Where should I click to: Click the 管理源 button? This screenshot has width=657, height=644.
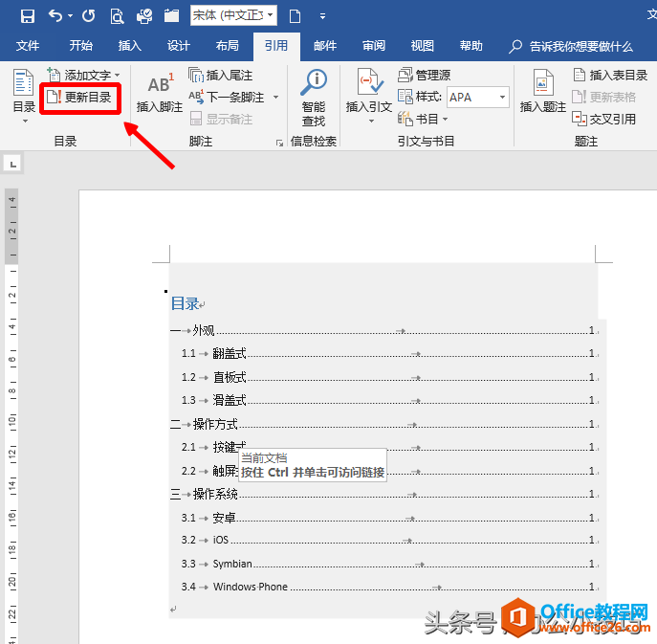(424, 75)
